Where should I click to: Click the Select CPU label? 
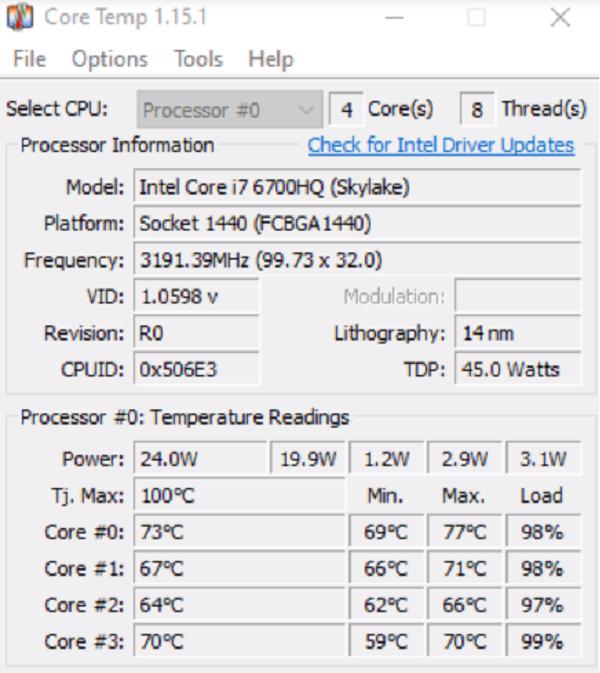point(57,109)
